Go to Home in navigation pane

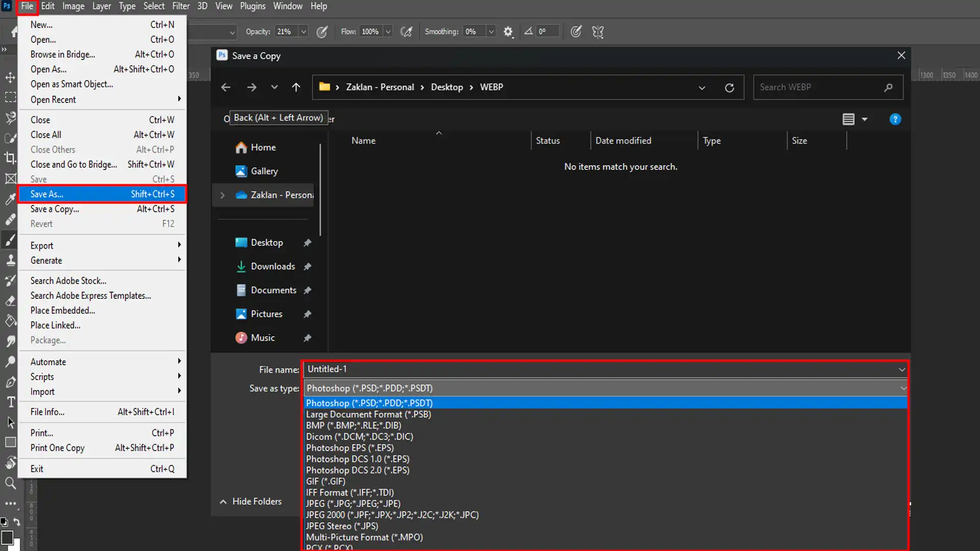point(263,147)
